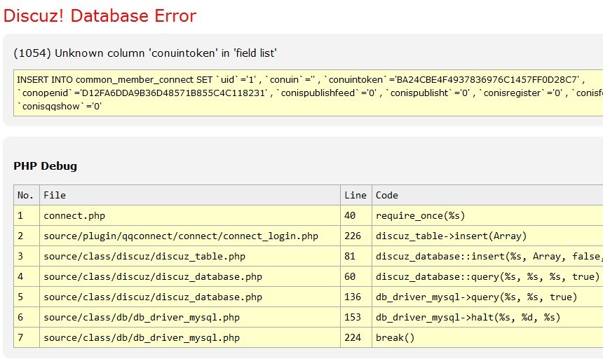Click the 'File' column header

[55, 195]
